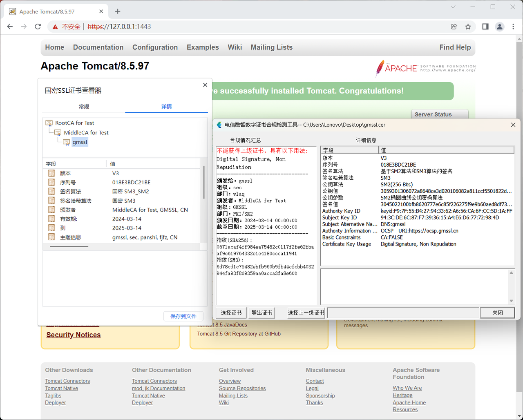Viewport: 523px width, 420px height.
Task: Click the certificate icon beside RootCA for Test
Action: pyautogui.click(x=49, y=123)
